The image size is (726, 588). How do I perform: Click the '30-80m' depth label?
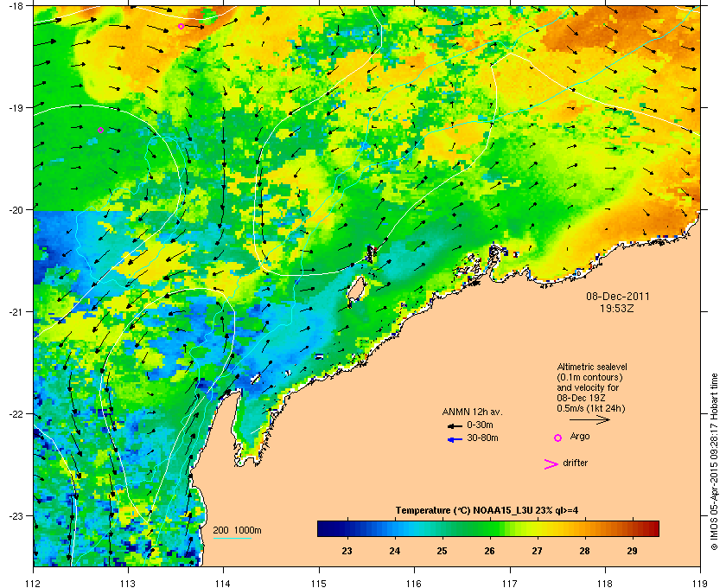(482, 438)
